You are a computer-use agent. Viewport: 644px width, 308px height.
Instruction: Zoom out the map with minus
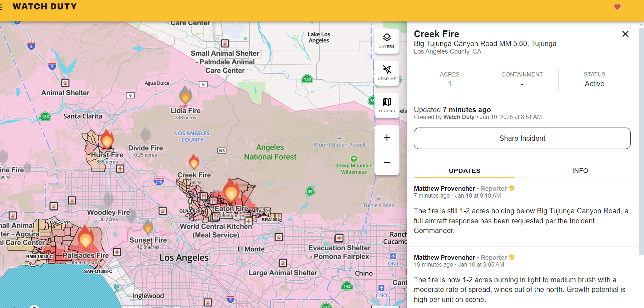(x=387, y=163)
